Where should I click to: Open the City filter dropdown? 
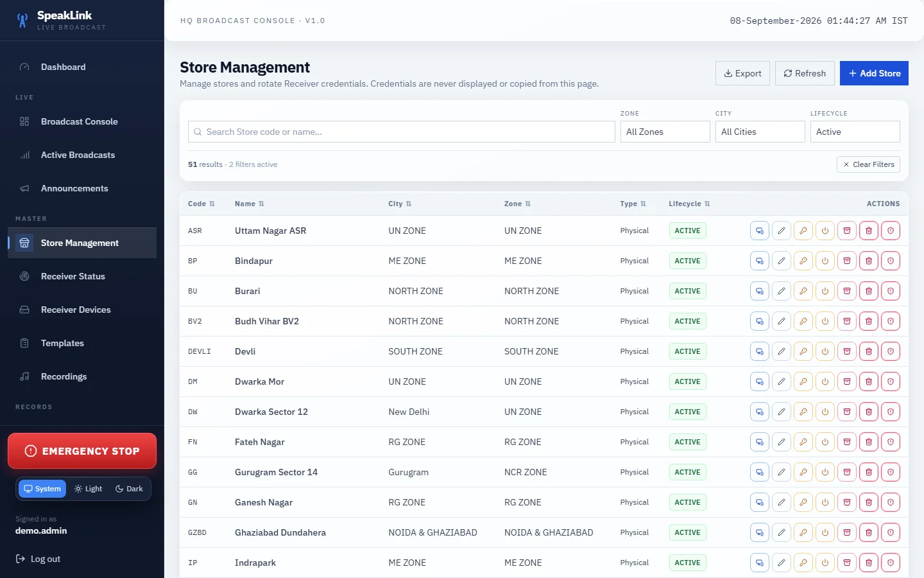pyautogui.click(x=760, y=132)
